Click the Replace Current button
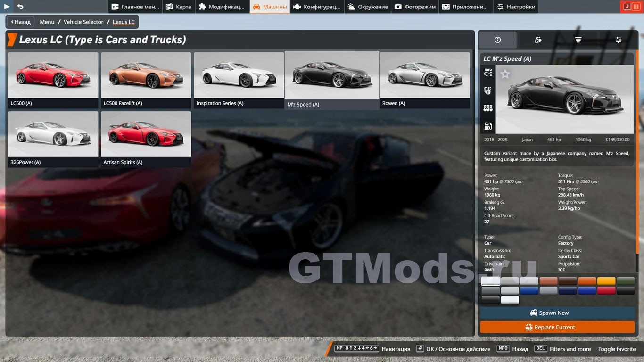The image size is (644, 362). click(x=557, y=327)
